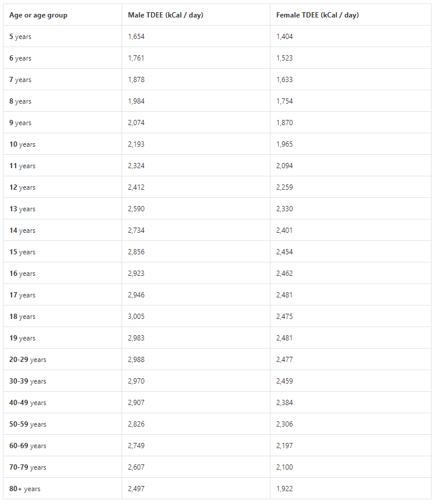This screenshot has height=504, width=438.
Task: Click female TDEE value 1,922
Action: pos(284,489)
